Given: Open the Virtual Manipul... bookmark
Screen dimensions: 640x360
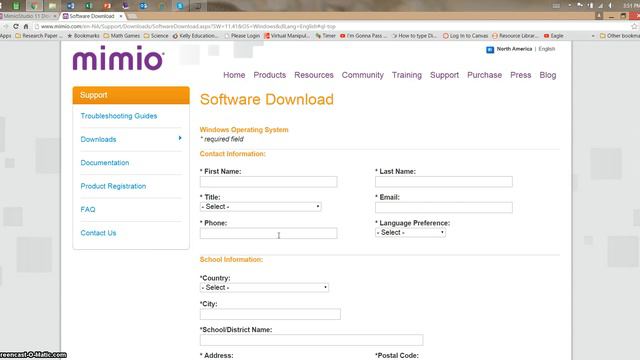Looking at the screenshot, I should coord(287,36).
